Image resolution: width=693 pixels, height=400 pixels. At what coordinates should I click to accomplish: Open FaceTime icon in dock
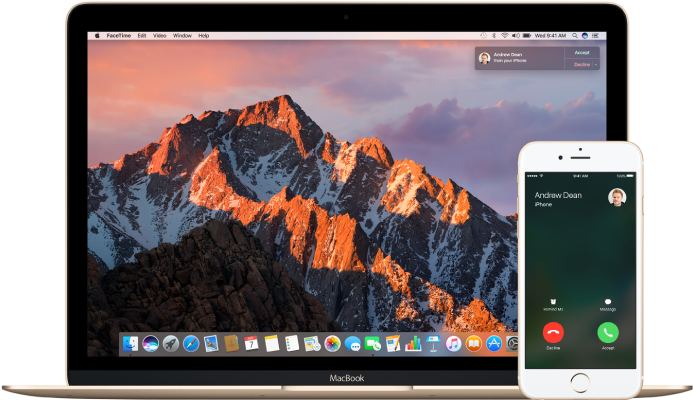pos(373,343)
